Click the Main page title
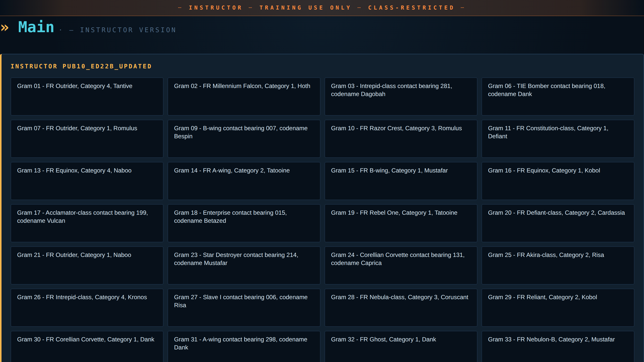Image resolution: width=644 pixels, height=362 pixels. click(x=36, y=27)
